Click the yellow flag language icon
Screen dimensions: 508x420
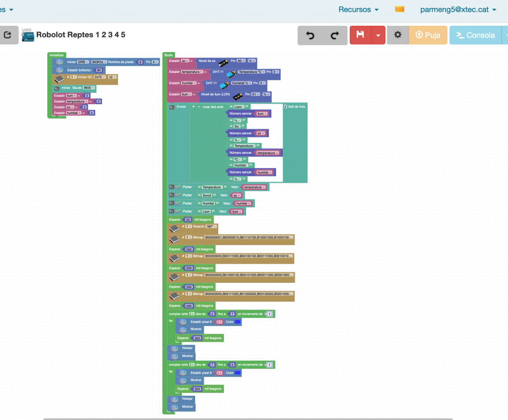click(x=399, y=9)
